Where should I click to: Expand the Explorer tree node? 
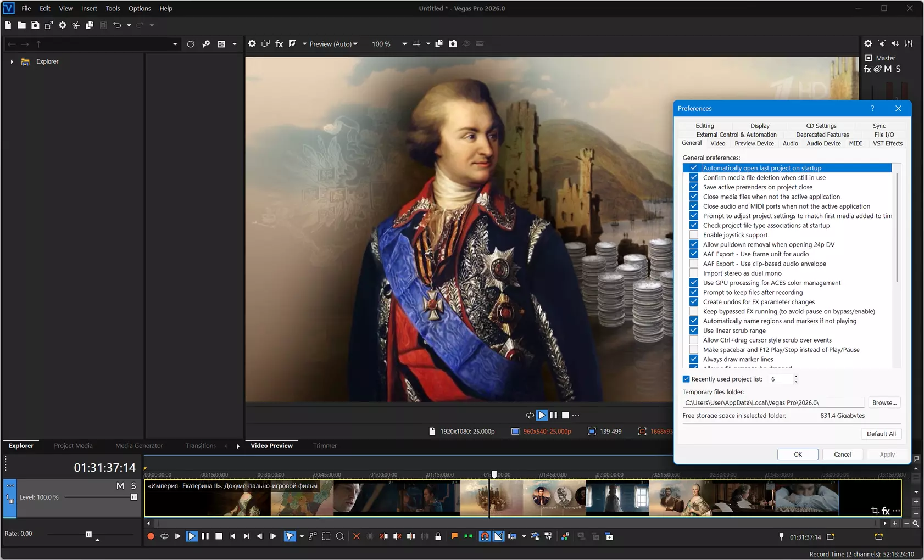click(x=12, y=61)
